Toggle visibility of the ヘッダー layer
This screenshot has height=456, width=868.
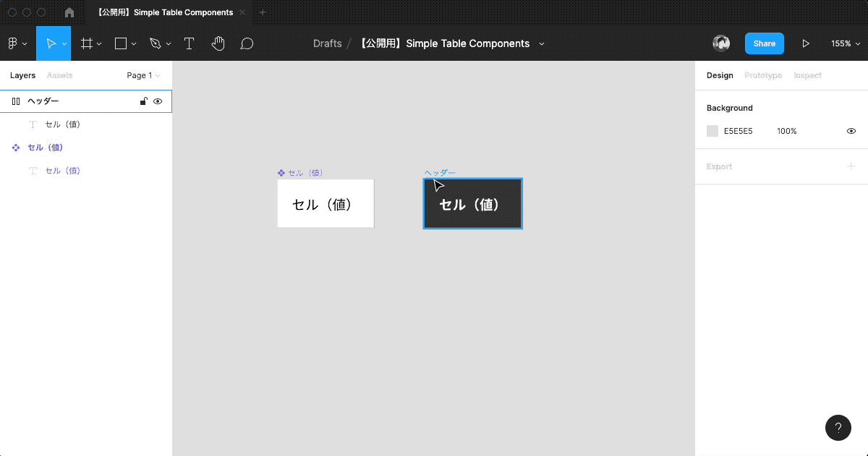pos(158,101)
